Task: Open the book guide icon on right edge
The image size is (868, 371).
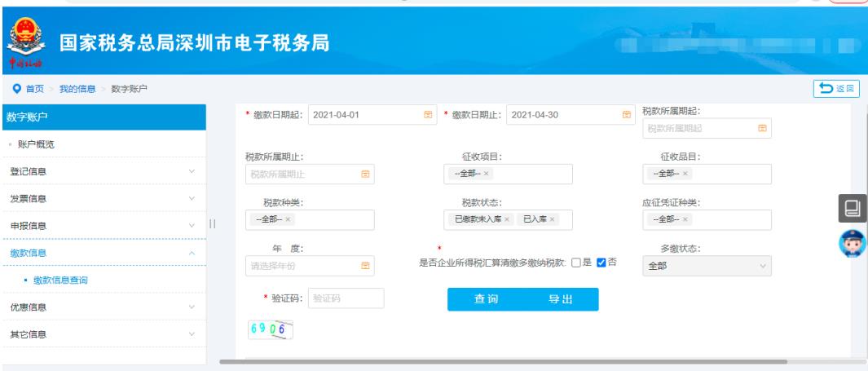Action: [x=852, y=209]
